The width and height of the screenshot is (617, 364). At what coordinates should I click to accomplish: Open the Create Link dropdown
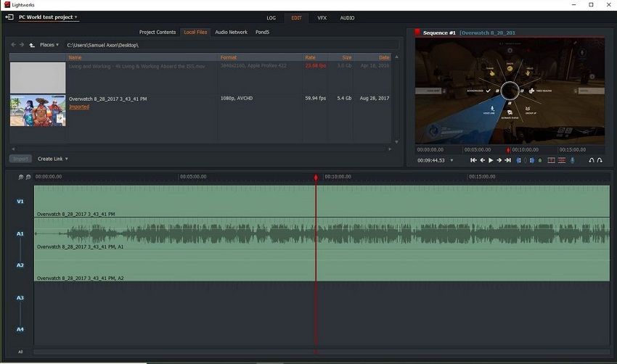tap(53, 159)
